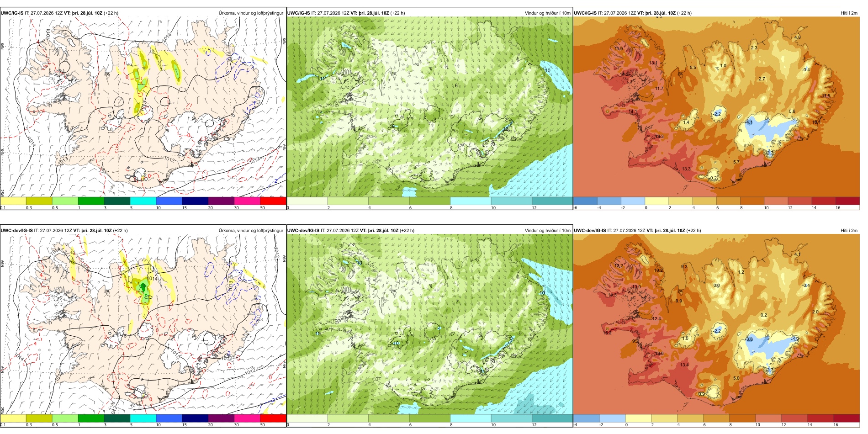Click the 14.3 temperature value
This screenshot has height=434, width=868.
click(x=612, y=295)
